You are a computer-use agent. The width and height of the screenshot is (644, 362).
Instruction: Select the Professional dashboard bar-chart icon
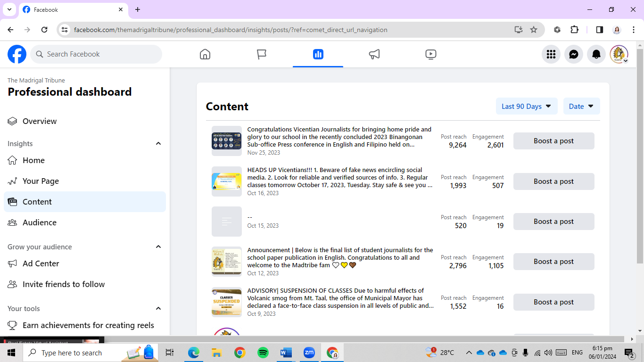point(318,54)
